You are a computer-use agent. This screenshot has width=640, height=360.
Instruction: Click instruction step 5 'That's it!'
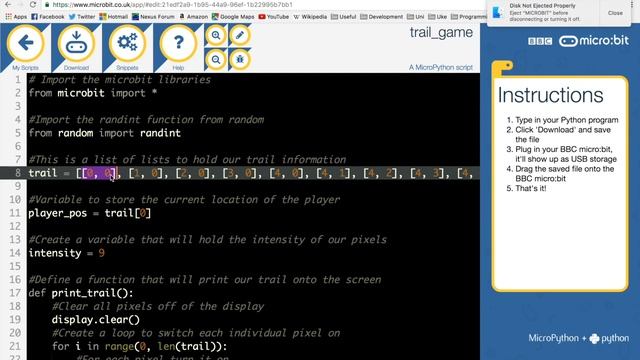[531, 189]
